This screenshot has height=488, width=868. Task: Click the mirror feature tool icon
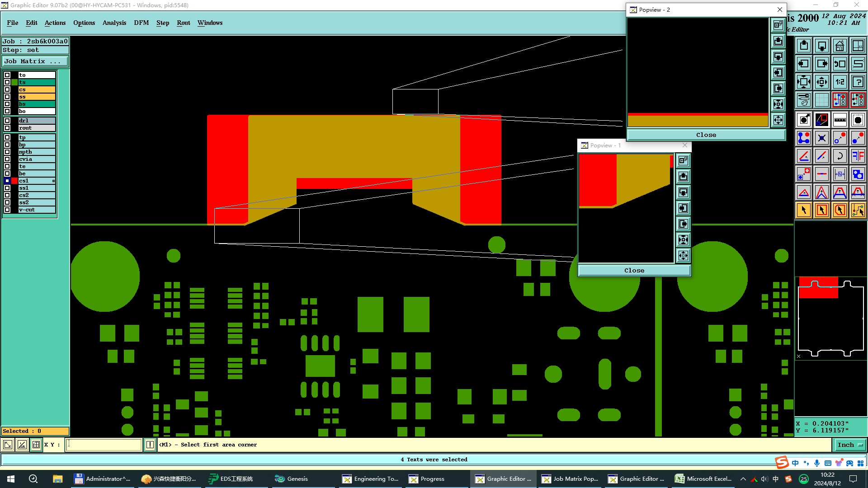coord(858,156)
